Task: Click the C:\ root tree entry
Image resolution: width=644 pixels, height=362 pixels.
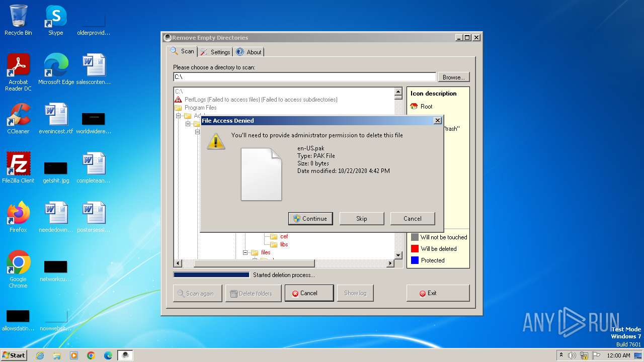Action: (179, 92)
